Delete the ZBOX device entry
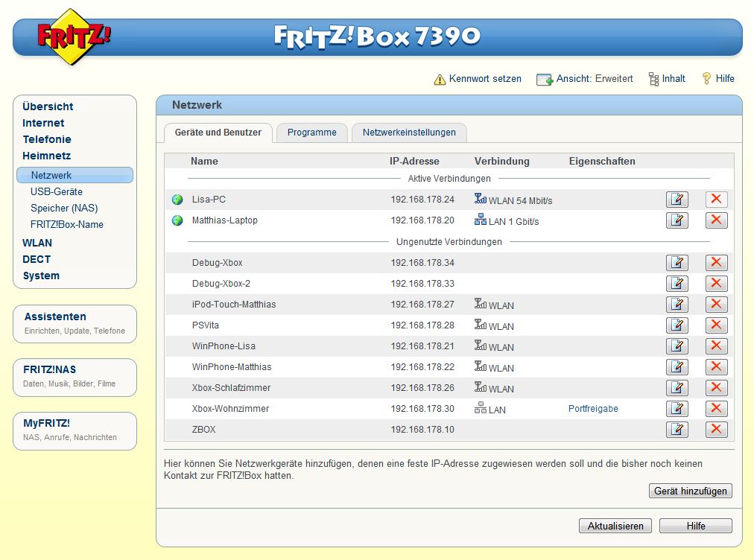Viewport: 754px width, 560px height. click(x=716, y=430)
